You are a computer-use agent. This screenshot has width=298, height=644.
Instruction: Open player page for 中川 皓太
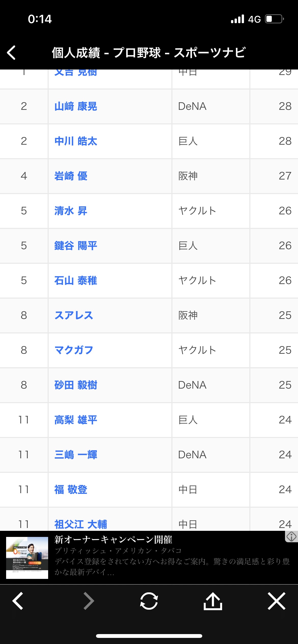[x=76, y=141]
